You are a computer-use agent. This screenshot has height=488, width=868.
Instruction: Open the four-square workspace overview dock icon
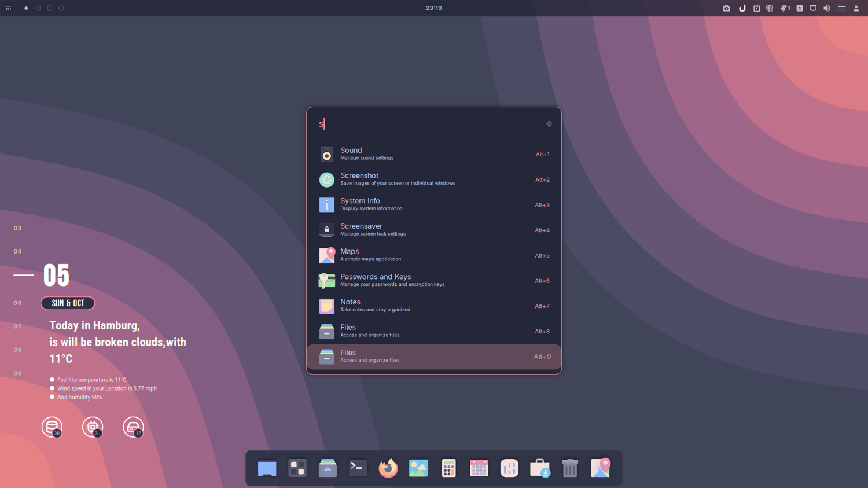point(297,468)
